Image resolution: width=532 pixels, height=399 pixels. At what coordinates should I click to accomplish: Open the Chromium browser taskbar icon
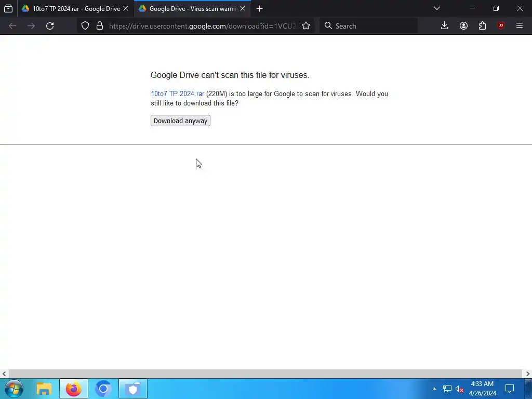(x=103, y=389)
